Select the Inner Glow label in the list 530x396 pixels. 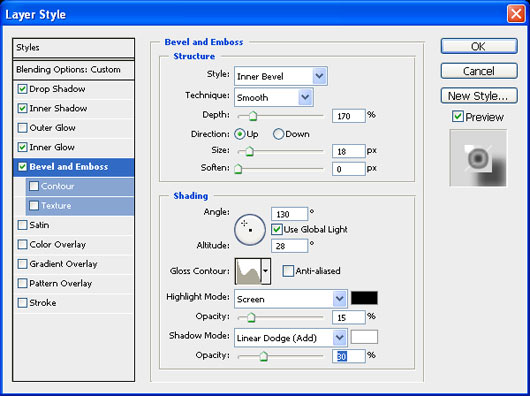click(x=52, y=147)
